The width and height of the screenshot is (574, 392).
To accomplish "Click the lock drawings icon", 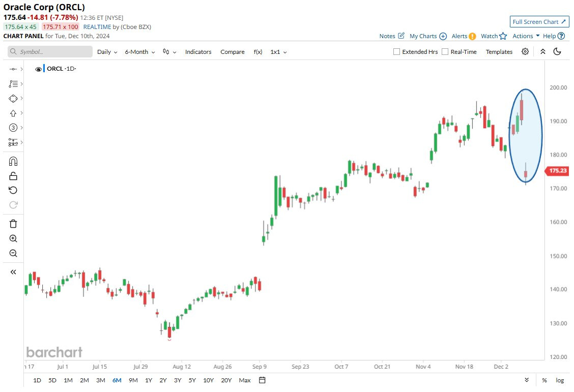I will [x=13, y=176].
